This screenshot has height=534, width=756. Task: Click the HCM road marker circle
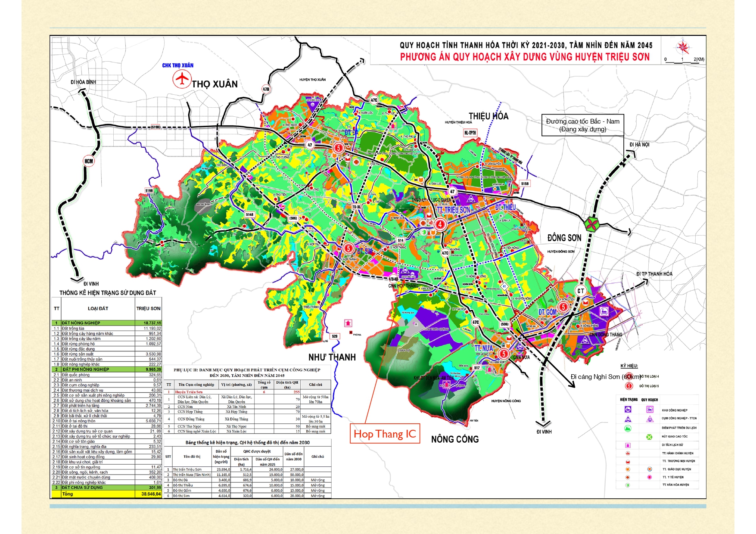tap(89, 161)
